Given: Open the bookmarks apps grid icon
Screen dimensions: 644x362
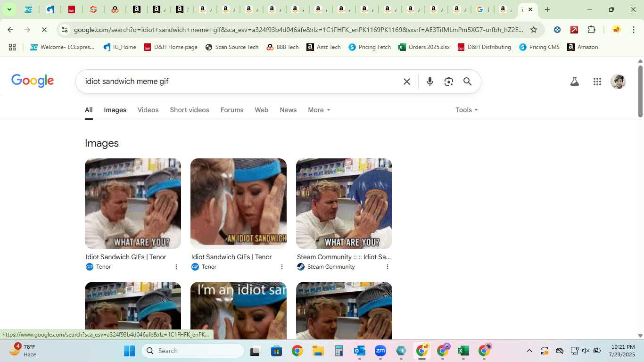Looking at the screenshot, I should (12, 47).
